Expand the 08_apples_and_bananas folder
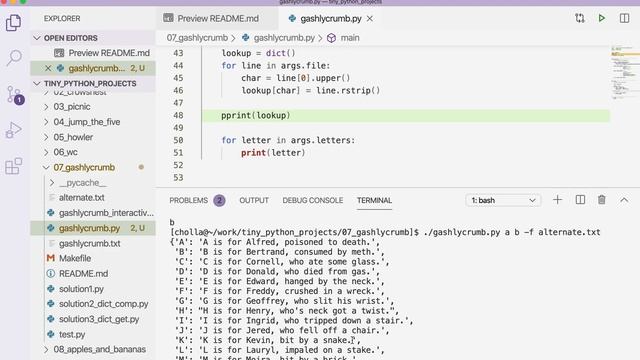The width and height of the screenshot is (640, 360). click(46, 349)
